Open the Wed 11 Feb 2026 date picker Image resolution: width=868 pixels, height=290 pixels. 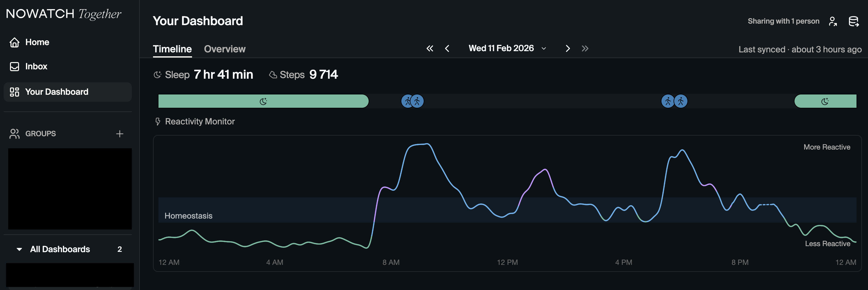click(x=507, y=48)
